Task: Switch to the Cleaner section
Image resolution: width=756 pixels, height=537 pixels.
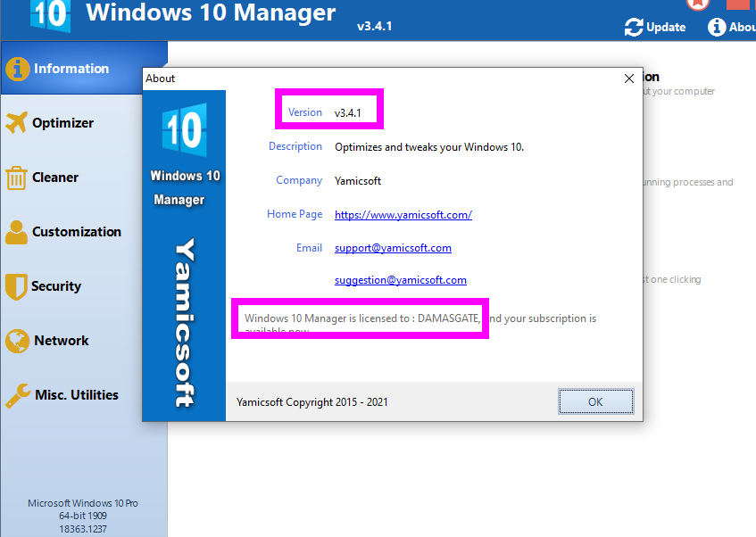Action: point(55,178)
